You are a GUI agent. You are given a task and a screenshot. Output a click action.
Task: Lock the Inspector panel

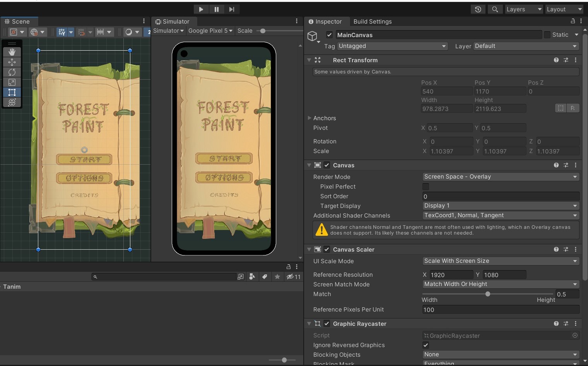(x=573, y=21)
